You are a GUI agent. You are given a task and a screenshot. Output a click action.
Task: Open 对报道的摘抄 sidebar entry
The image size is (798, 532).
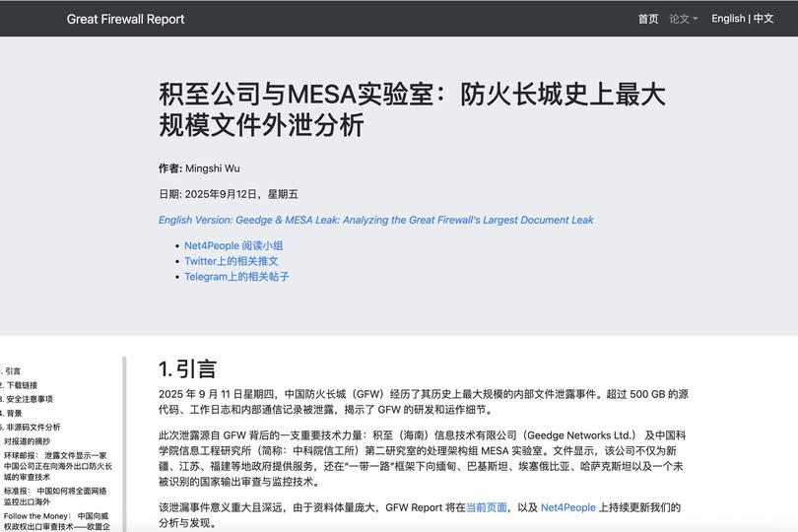pos(27,441)
